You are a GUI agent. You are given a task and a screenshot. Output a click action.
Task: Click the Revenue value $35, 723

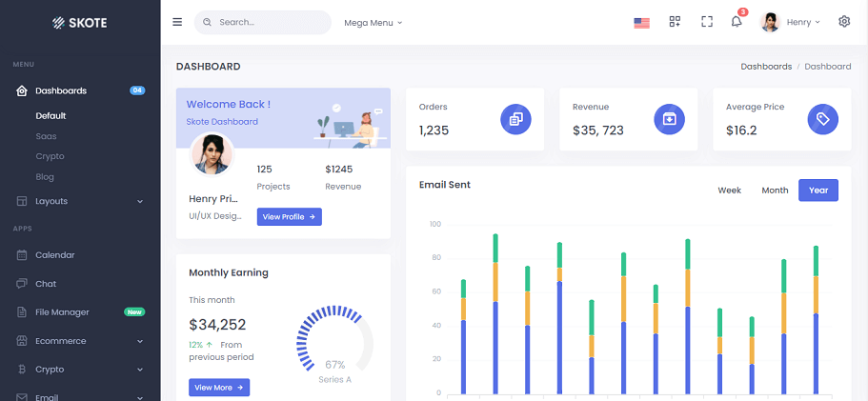[597, 130]
